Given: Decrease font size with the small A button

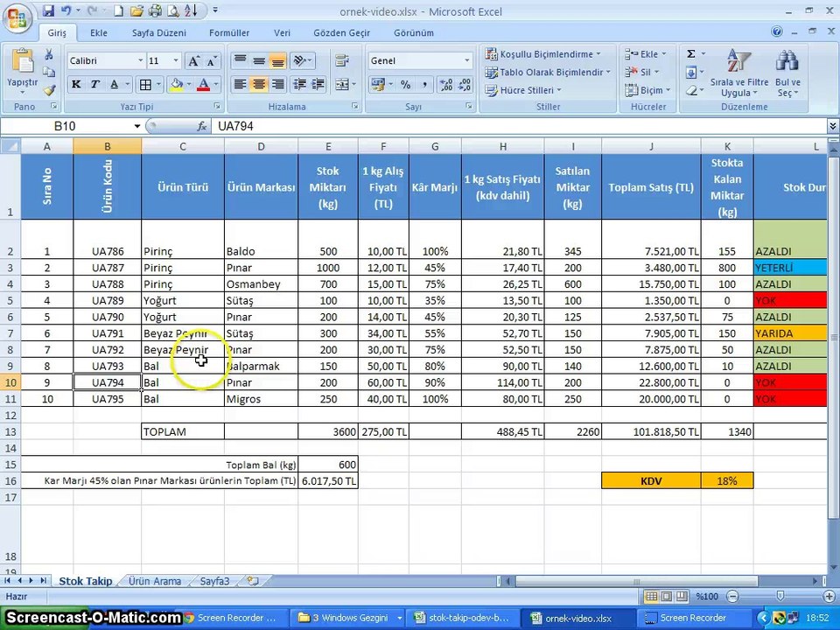Looking at the screenshot, I should (x=212, y=61).
